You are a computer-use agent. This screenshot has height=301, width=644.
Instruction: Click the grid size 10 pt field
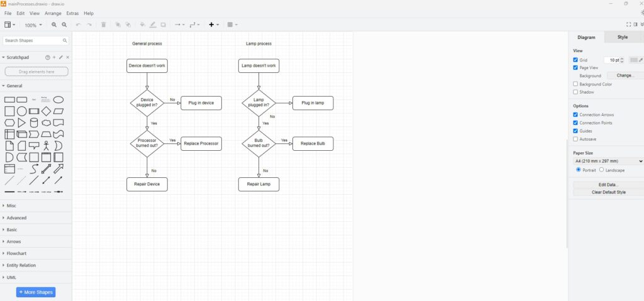(x=613, y=60)
